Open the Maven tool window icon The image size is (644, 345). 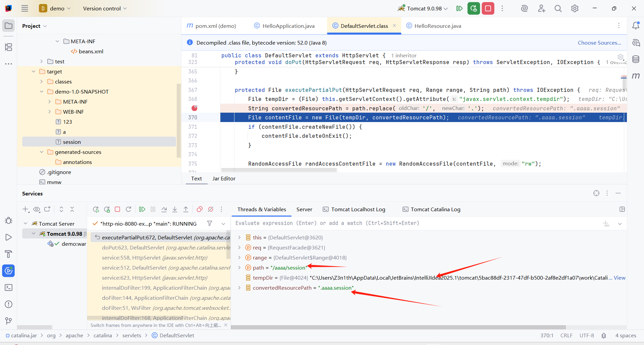[636, 76]
